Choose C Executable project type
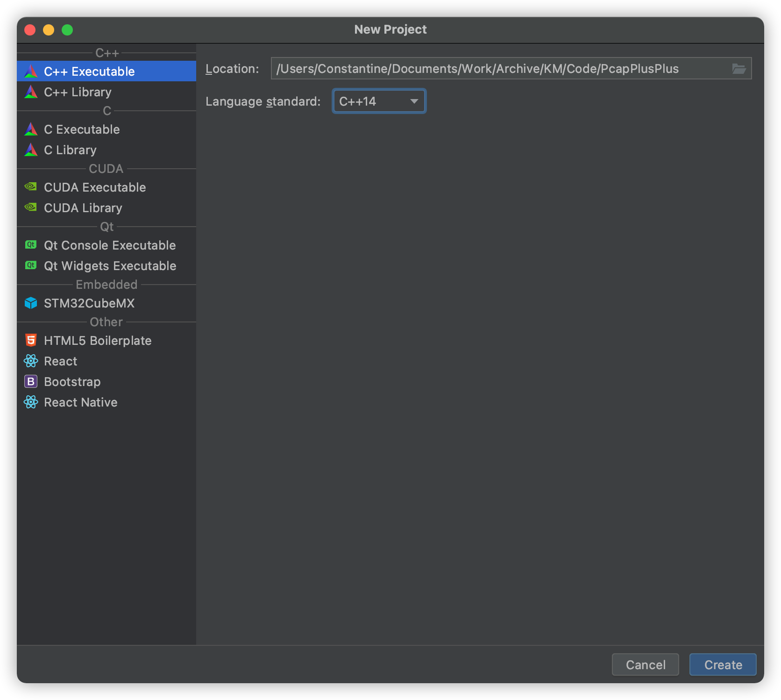The height and width of the screenshot is (700, 781). pos(106,129)
